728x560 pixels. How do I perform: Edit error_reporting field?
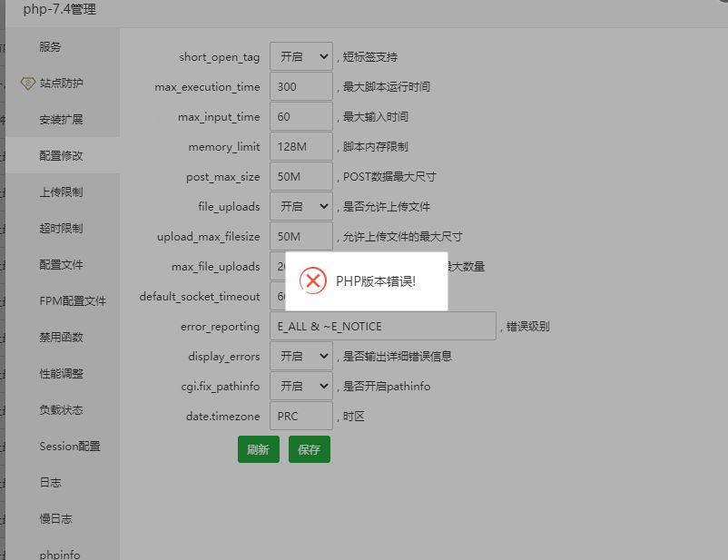pyautogui.click(x=383, y=326)
